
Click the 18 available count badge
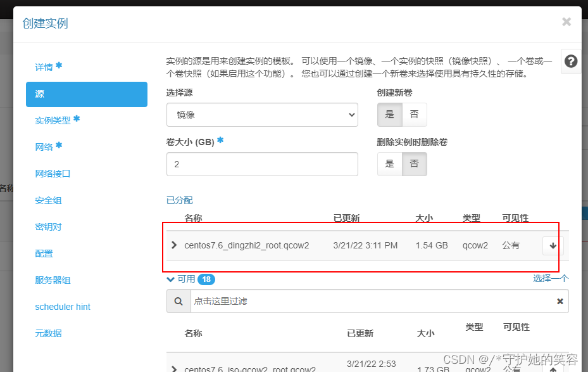pos(206,279)
